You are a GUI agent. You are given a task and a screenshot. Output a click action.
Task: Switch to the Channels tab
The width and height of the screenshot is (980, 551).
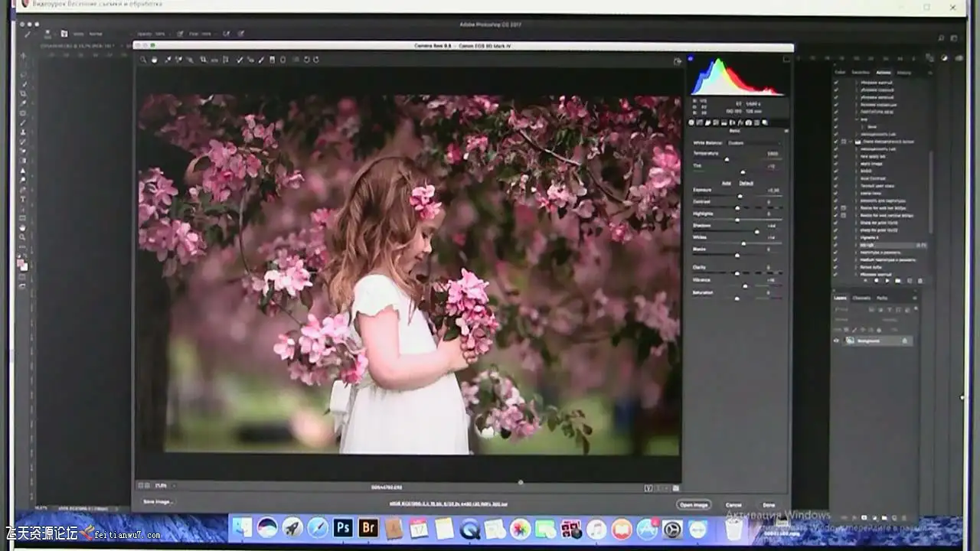(861, 298)
